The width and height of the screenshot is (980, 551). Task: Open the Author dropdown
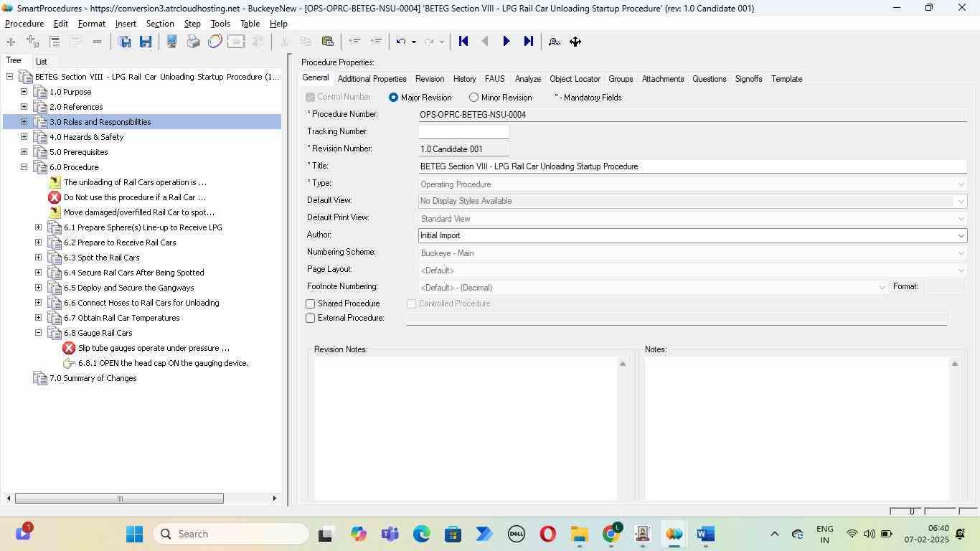coord(961,235)
